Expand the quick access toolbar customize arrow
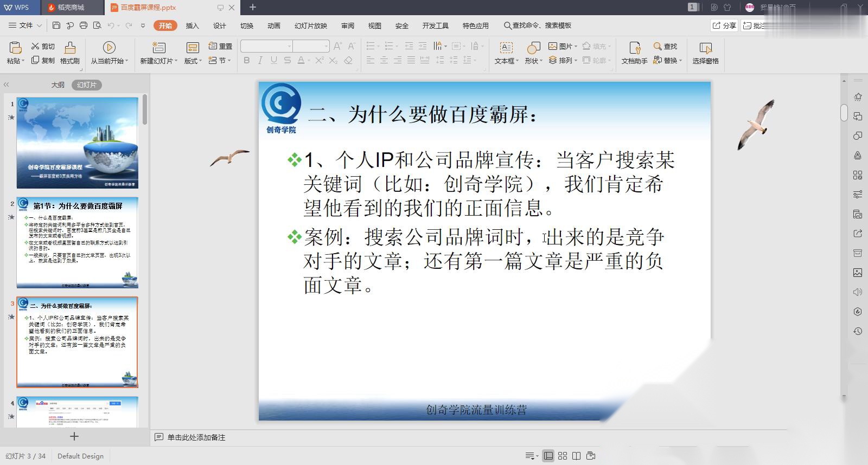 point(143,25)
